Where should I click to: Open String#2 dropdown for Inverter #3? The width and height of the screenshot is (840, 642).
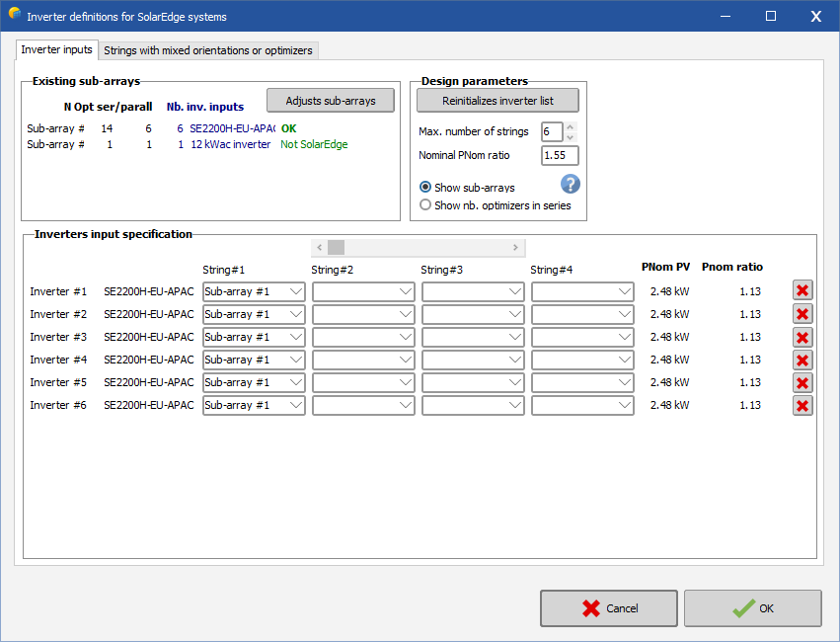pos(363,337)
